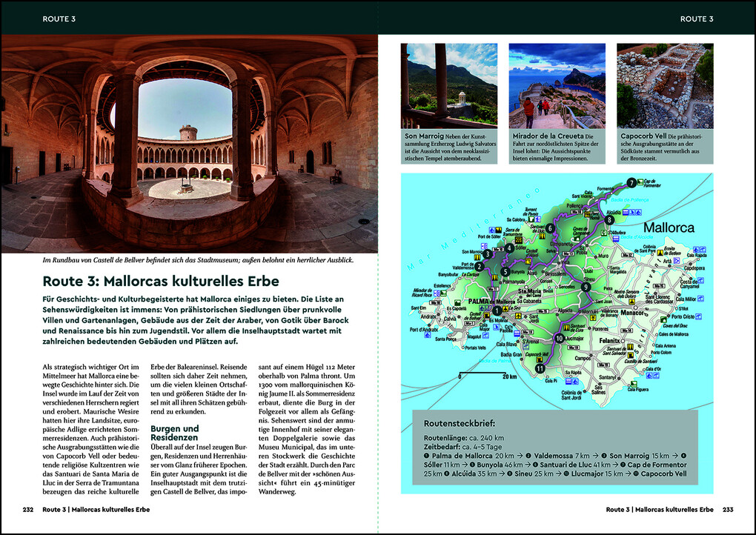The image size is (756, 535).
Task: Click the 'Santanyí' town label on map
Action: point(608,377)
